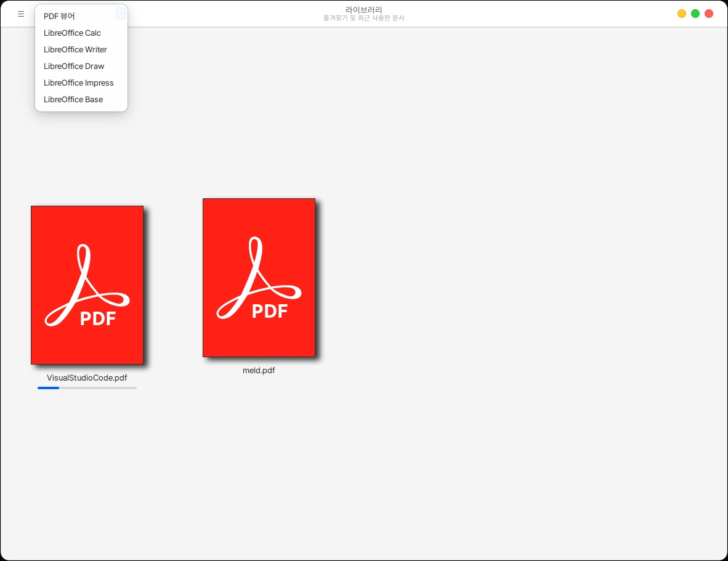This screenshot has height=561, width=728.
Task: Select LibreOffice Writer option
Action: coord(75,49)
